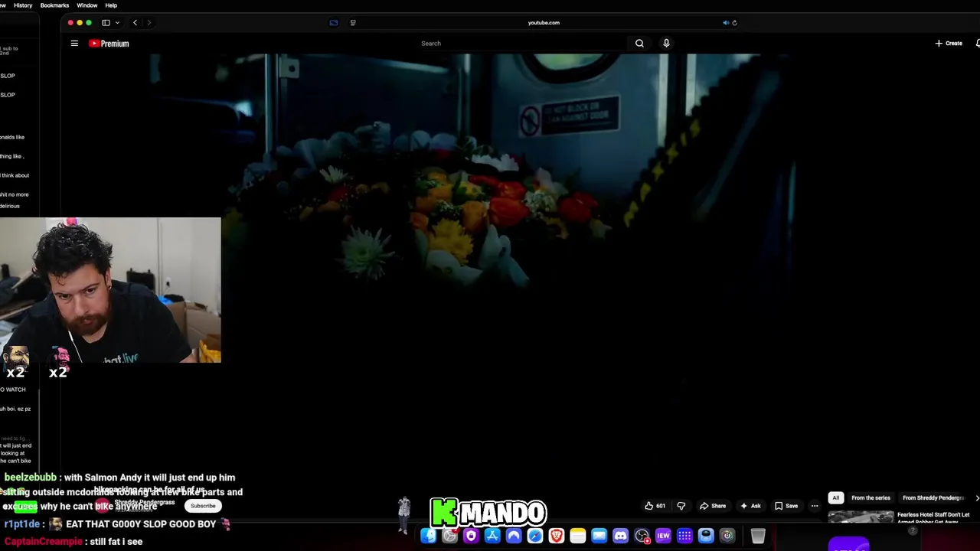Open Fearless Hotel Staff video thumbnail
Image resolution: width=980 pixels, height=551 pixels.
coord(861,517)
